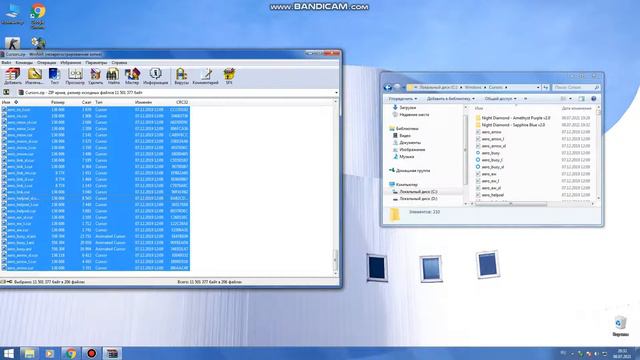The height and width of the screenshot is (360, 640).
Task: Expand WinRAR archive path dropdown
Action: (336, 93)
